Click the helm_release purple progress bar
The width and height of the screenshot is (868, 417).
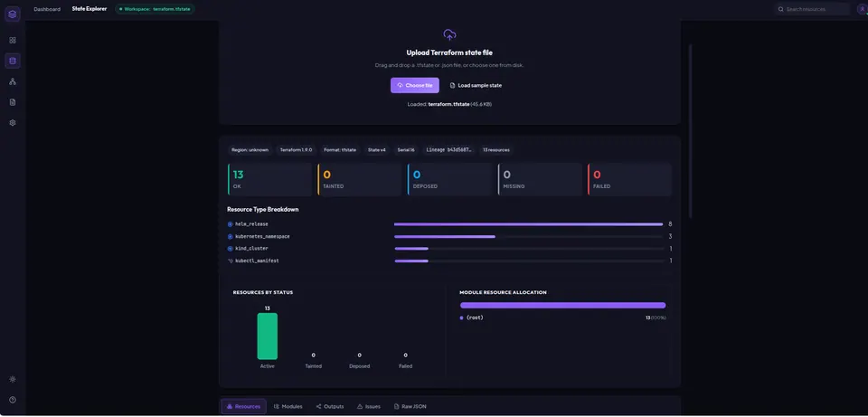click(x=529, y=224)
